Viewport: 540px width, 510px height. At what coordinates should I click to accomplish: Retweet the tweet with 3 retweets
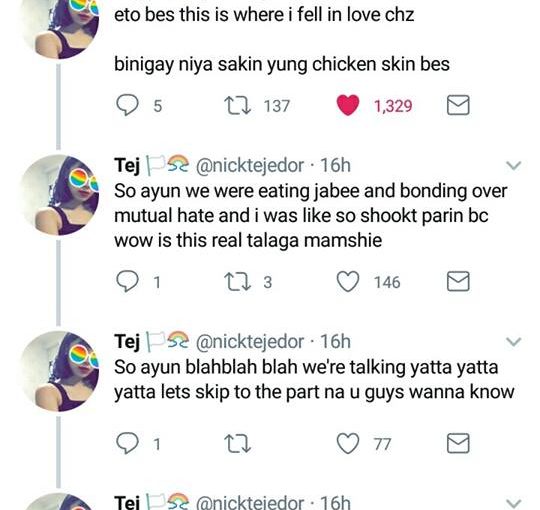pos(237,282)
